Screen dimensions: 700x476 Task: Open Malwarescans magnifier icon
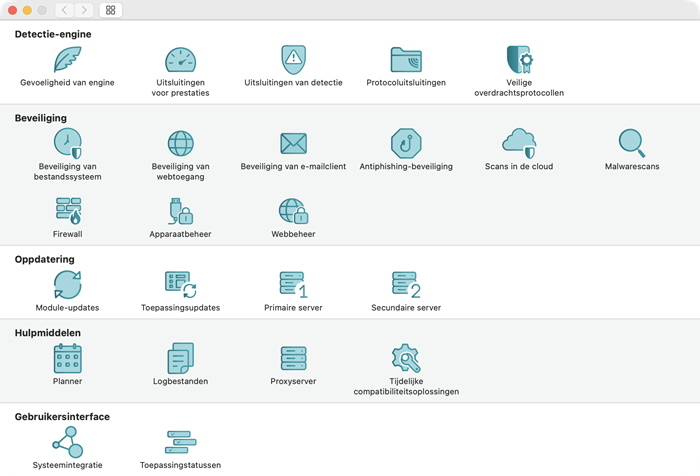[x=632, y=143]
